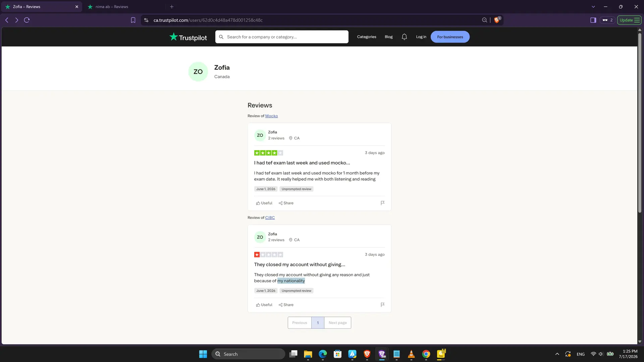The image size is (644, 362).
Task: Click the Zofia ZO profile avatar in header
Action: point(198,72)
